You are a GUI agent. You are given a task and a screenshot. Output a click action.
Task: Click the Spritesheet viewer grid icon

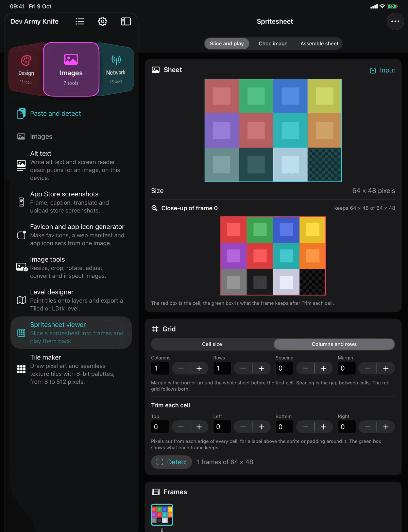[21, 333]
